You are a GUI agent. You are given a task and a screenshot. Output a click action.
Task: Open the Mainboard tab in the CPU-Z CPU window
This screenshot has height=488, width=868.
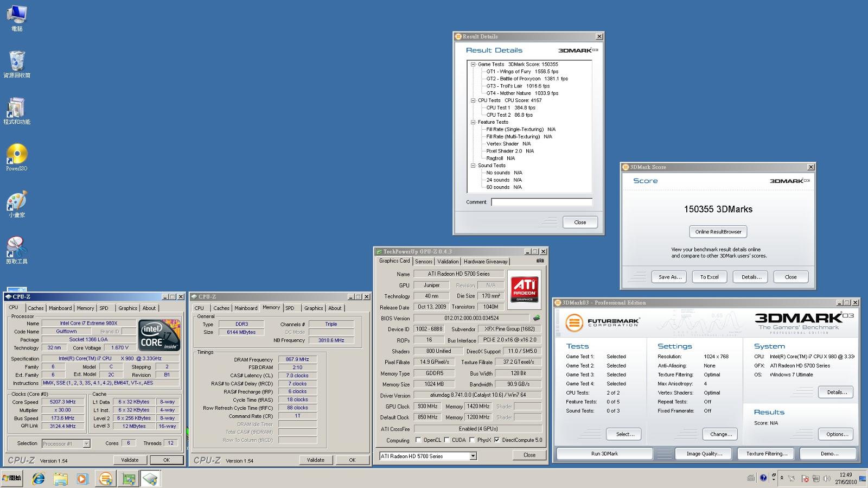[60, 308]
